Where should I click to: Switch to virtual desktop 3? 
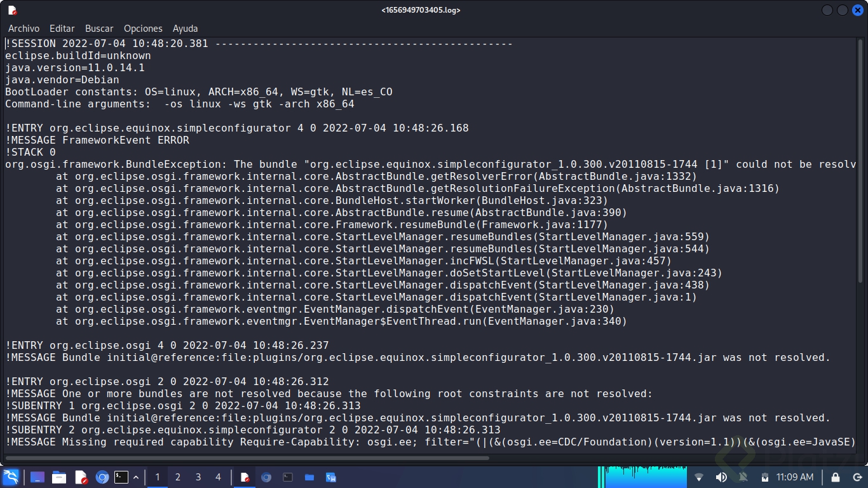(197, 477)
